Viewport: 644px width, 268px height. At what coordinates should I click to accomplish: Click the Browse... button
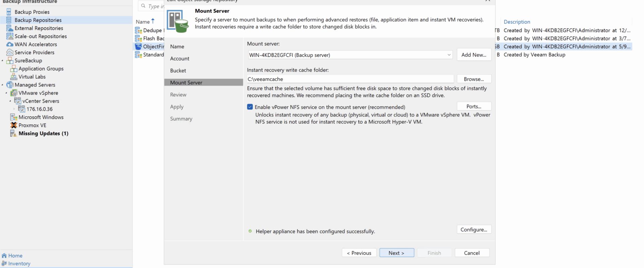pos(474,79)
